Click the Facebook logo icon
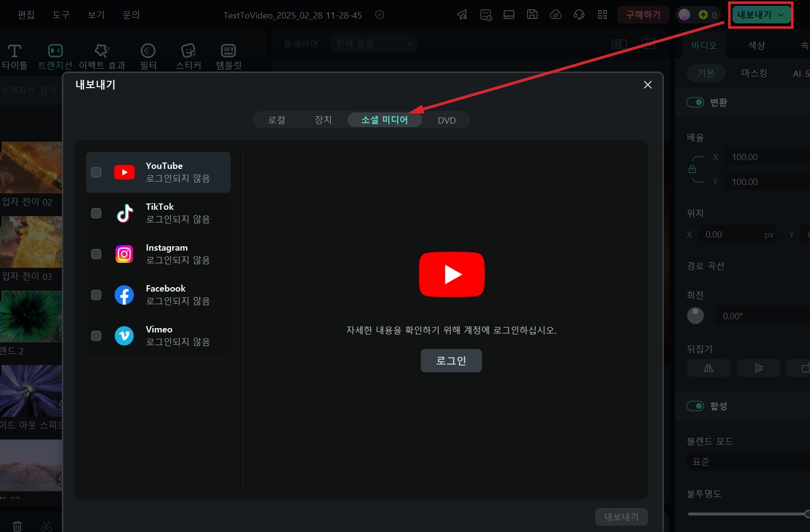This screenshot has width=810, height=532. coord(124,295)
